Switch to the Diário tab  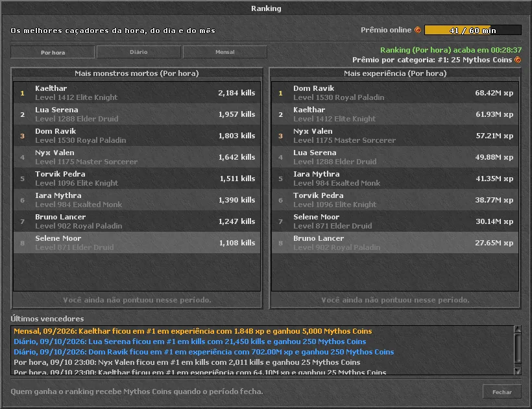point(138,52)
